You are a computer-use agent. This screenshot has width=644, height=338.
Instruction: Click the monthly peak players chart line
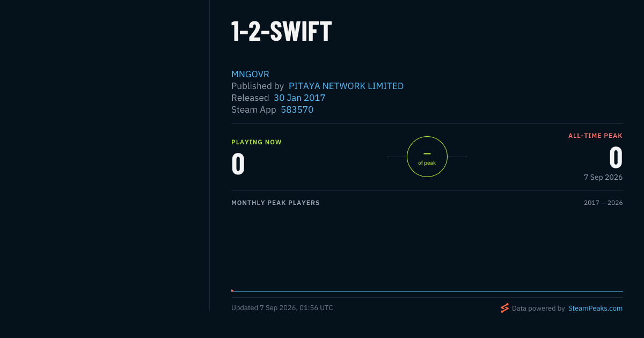pyautogui.click(x=427, y=291)
